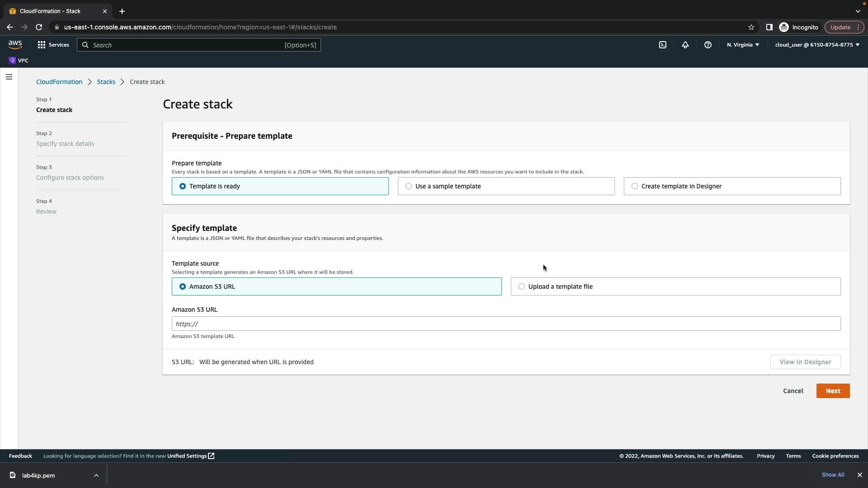Toggle the side navigation hamburger menu
The width and height of the screenshot is (868, 488).
point(9,77)
